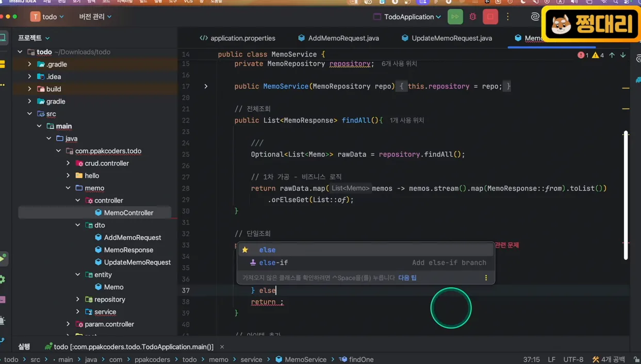Close the todo run tab with x
Viewport: 641px width, 364px height.
pyautogui.click(x=222, y=347)
